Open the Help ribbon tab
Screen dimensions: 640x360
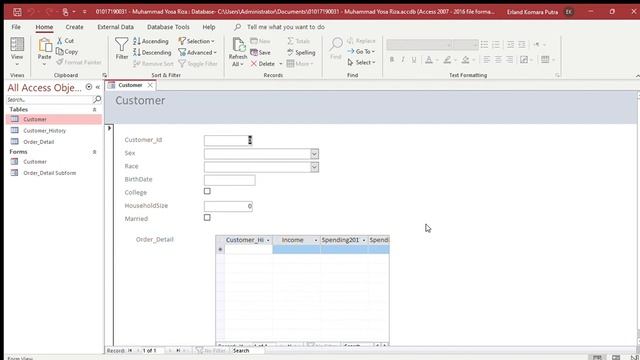point(209,27)
